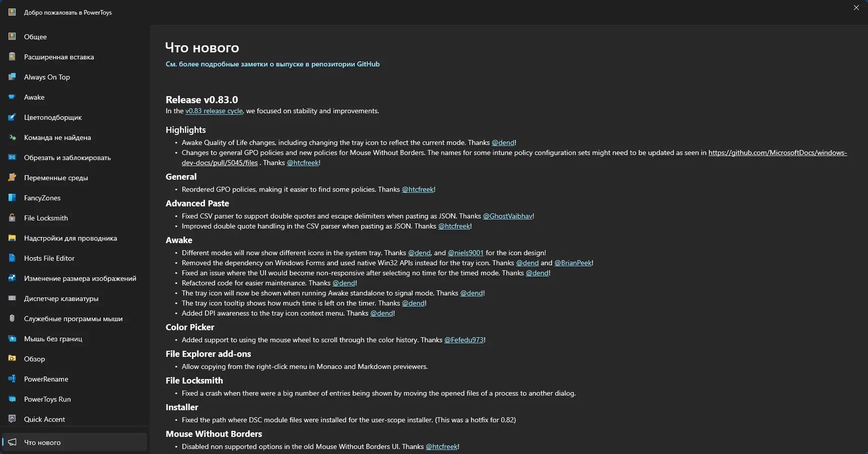The image size is (868, 454).
Task: Click the File Locksmith padlock icon
Action: (x=12, y=218)
